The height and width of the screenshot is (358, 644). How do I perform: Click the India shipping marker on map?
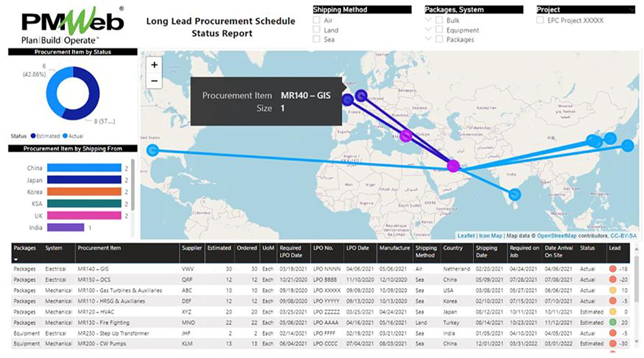[515, 194]
